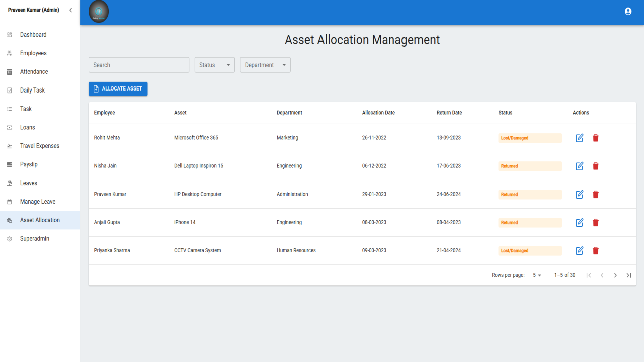The height and width of the screenshot is (362, 644).
Task: Go to Employees menu item
Action: [40, 53]
